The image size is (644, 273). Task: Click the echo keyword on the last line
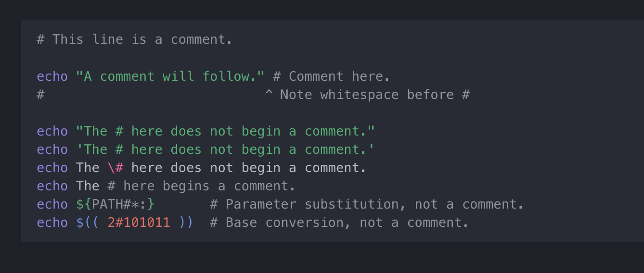52,223
